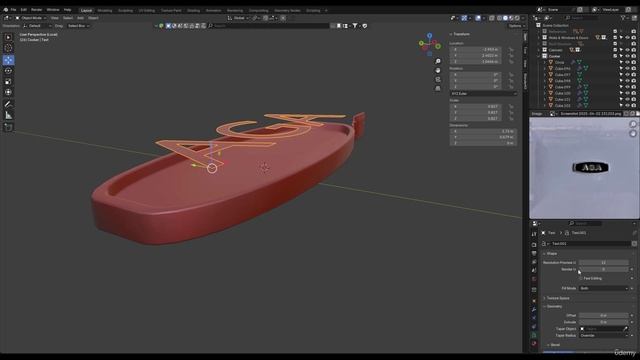The width and height of the screenshot is (640, 360).
Task: Open the viewport Object menu
Action: 93,18
